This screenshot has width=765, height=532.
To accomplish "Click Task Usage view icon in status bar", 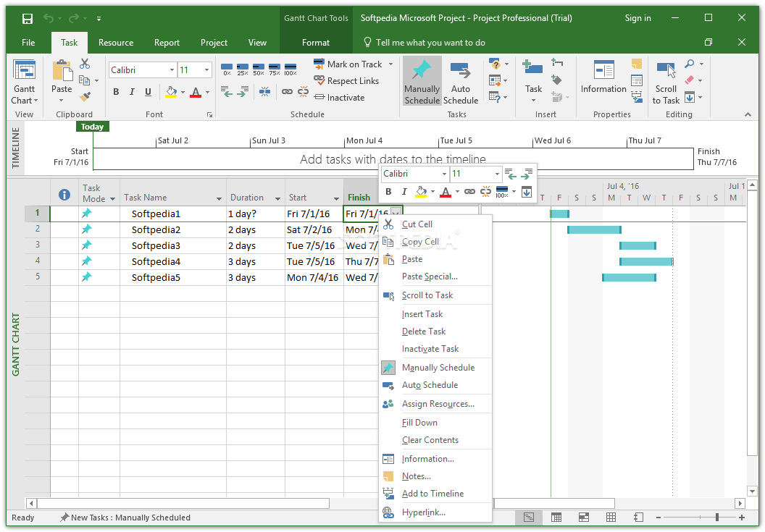I will [x=556, y=518].
